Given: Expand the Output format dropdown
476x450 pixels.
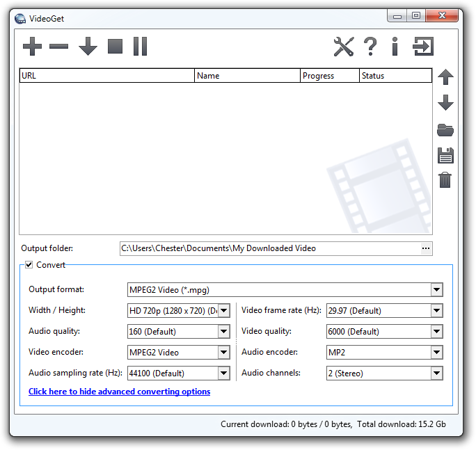Looking at the screenshot, I should pyautogui.click(x=436, y=290).
